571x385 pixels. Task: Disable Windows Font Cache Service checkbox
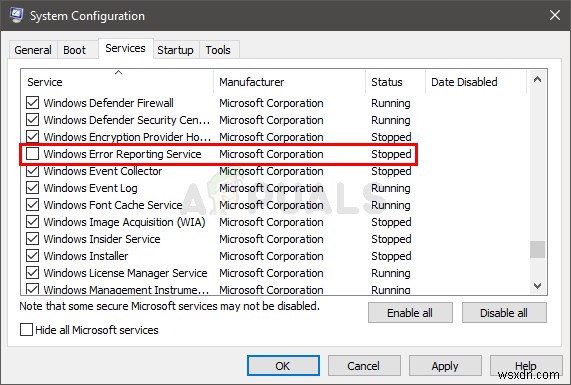(32, 205)
